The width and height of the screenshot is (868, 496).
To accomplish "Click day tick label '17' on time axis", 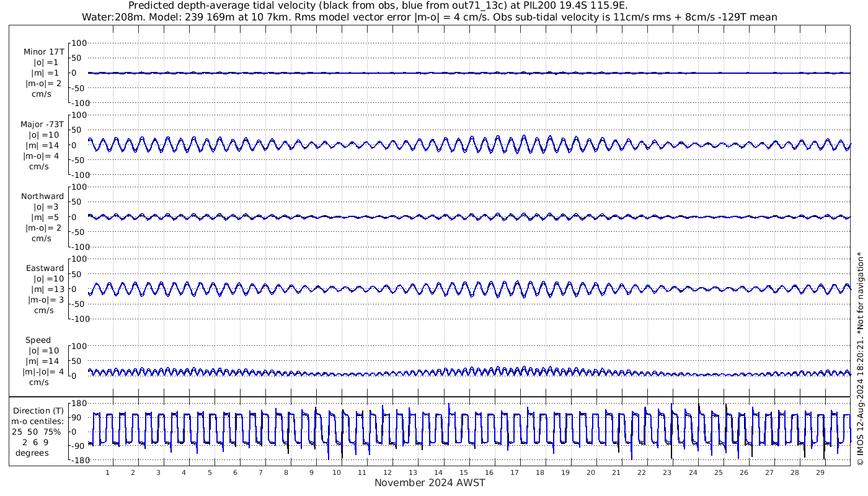I will click(515, 472).
